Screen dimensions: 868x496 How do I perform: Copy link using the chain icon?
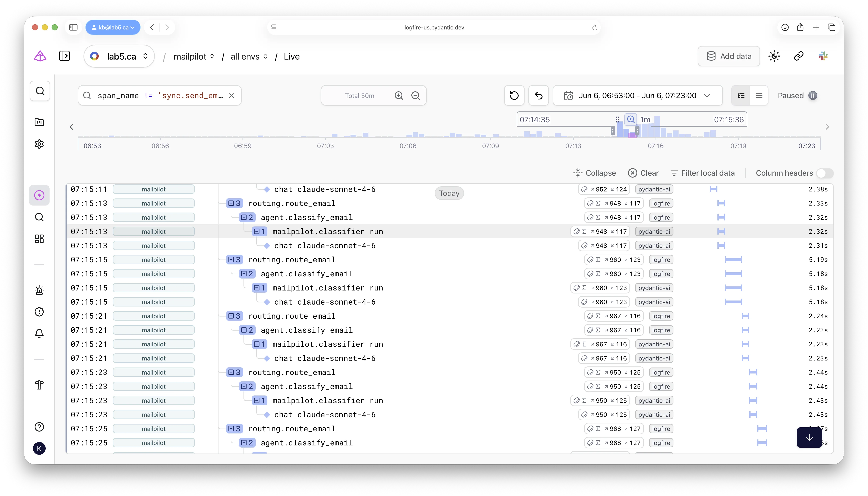tap(799, 56)
